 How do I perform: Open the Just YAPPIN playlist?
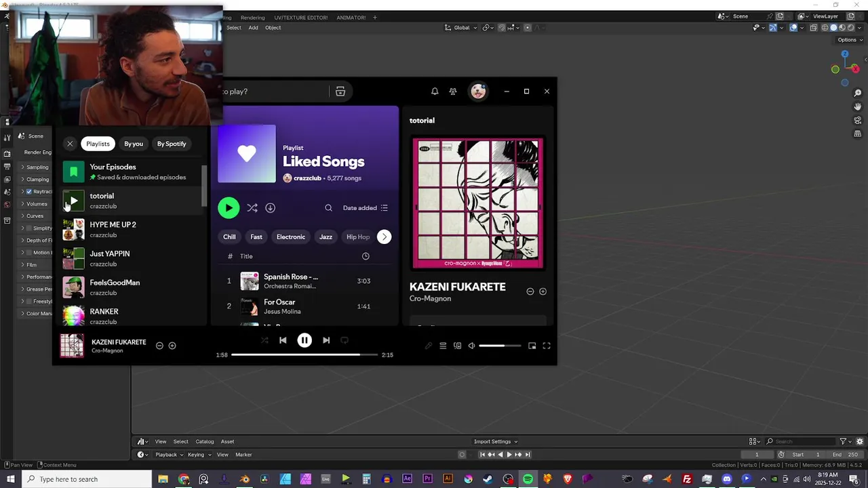click(132, 258)
